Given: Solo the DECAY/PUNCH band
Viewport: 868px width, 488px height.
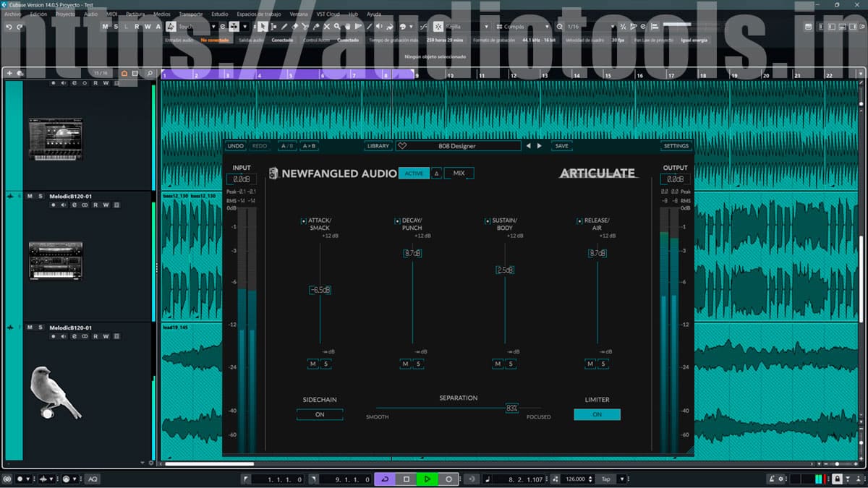Looking at the screenshot, I should click(417, 364).
